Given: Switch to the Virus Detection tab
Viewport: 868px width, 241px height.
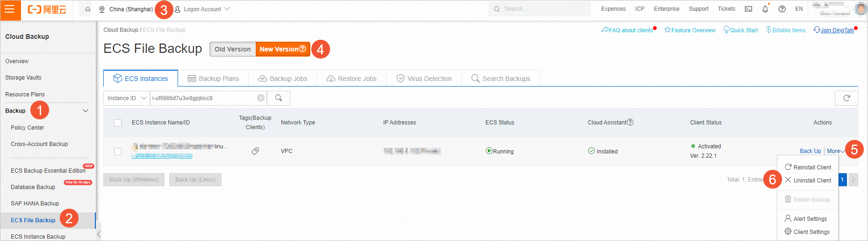Looking at the screenshot, I should [x=424, y=79].
